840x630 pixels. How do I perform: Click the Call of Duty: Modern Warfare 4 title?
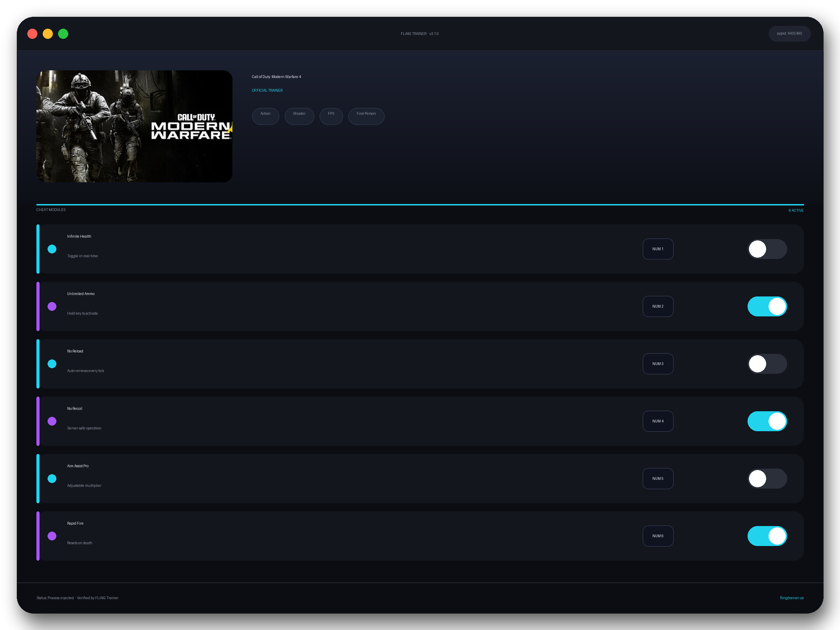click(276, 77)
